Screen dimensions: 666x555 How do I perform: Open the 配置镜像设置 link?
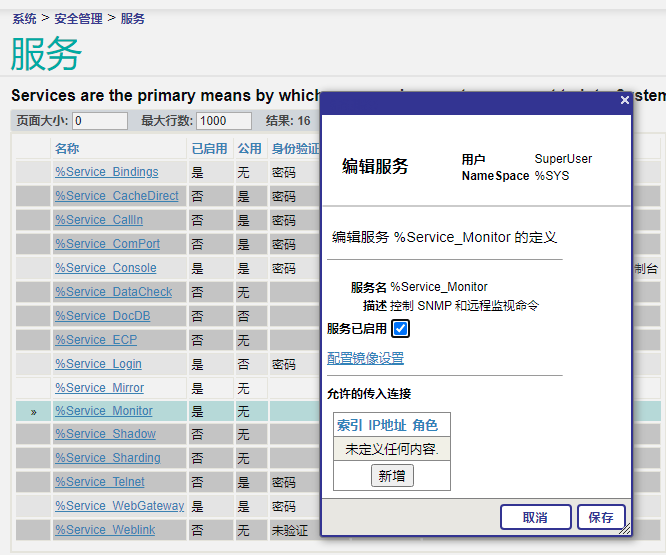point(365,358)
